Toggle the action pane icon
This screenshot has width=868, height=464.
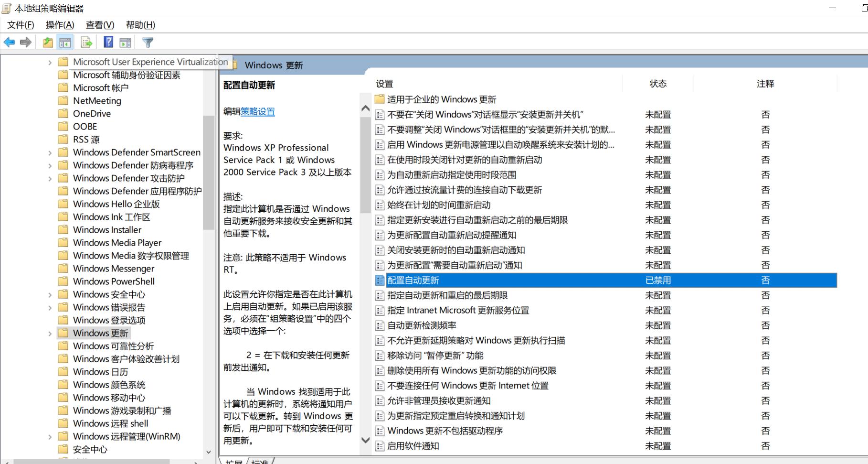pyautogui.click(x=125, y=42)
